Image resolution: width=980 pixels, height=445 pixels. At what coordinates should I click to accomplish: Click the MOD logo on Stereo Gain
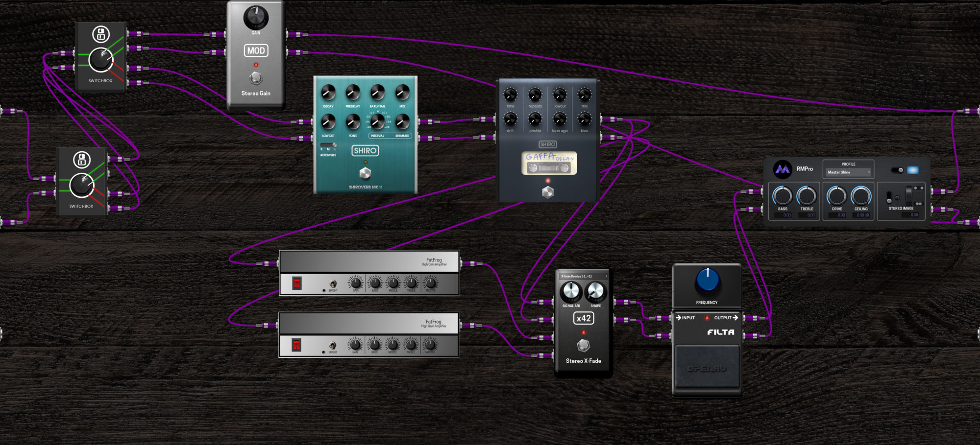click(256, 50)
